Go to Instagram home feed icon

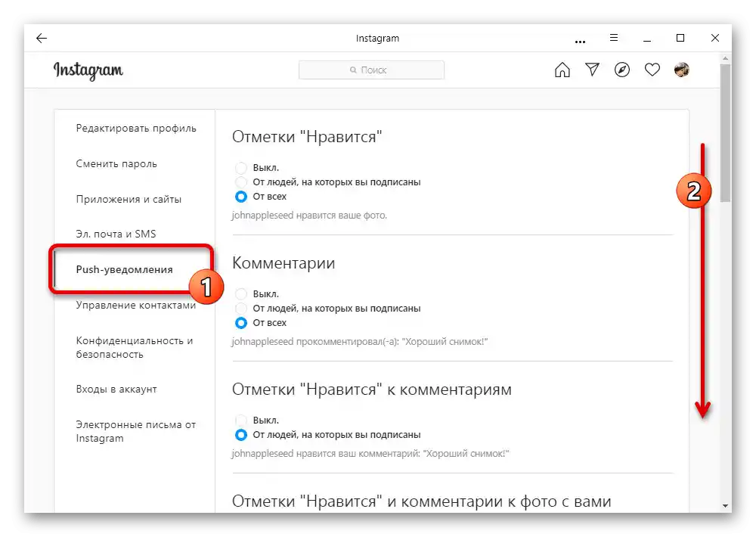click(562, 70)
